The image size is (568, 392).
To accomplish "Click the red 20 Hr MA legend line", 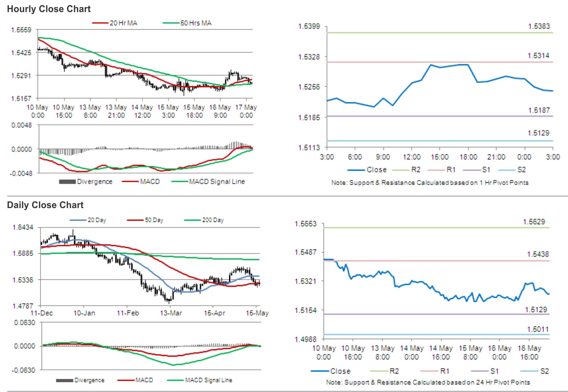I will tap(100, 23).
